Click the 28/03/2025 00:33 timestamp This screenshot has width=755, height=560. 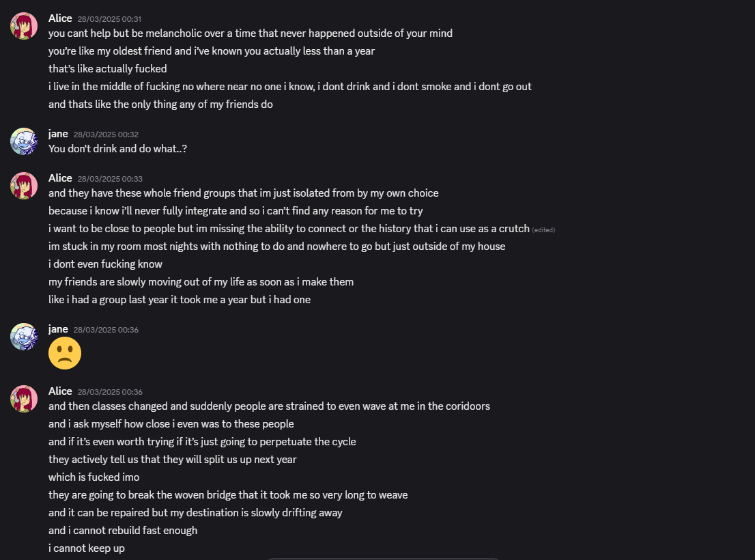(x=110, y=179)
